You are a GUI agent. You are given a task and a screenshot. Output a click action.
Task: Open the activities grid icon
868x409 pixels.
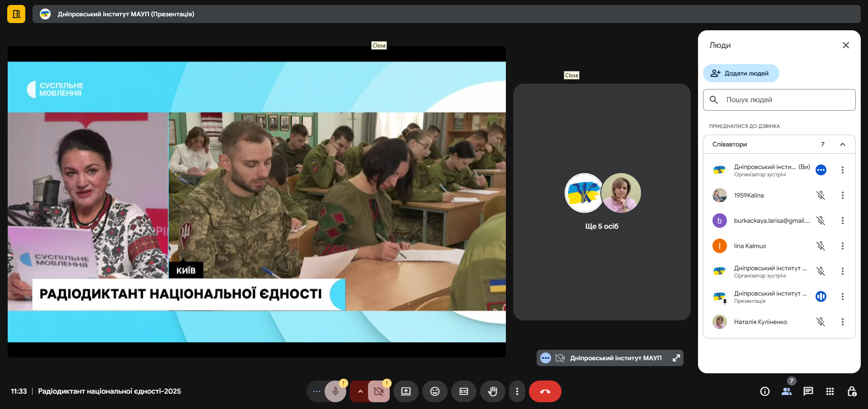click(830, 391)
